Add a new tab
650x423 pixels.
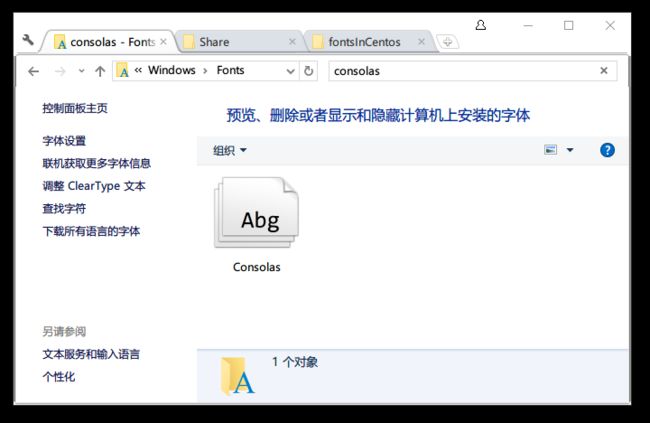pos(447,41)
